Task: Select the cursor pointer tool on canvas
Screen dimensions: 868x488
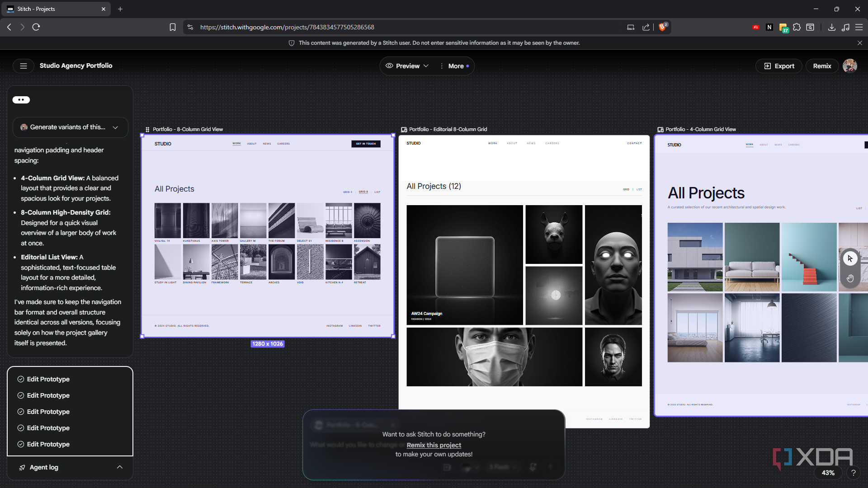Action: tap(850, 258)
